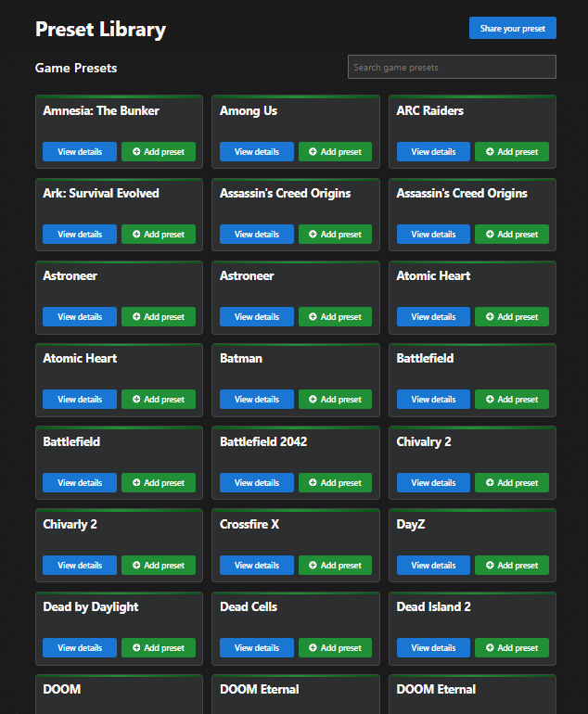
Task: Click the ARC Raiders card title
Action: click(430, 110)
